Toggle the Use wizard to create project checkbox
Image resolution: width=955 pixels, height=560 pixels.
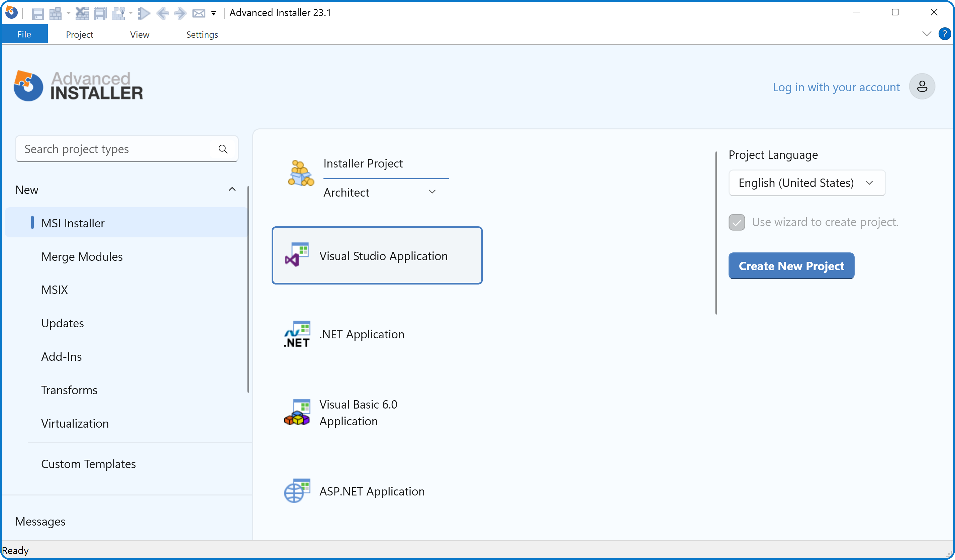tap(737, 222)
